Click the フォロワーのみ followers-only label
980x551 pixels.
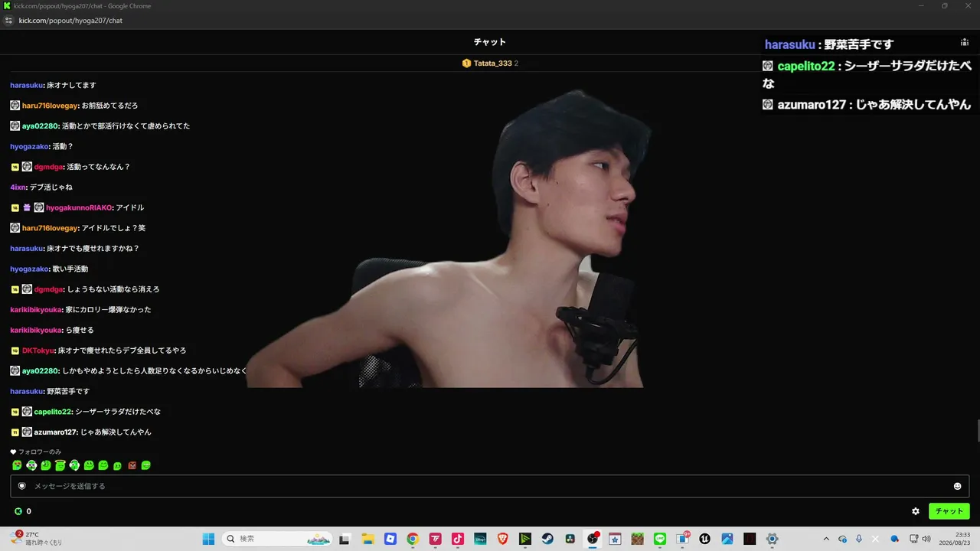tap(40, 452)
